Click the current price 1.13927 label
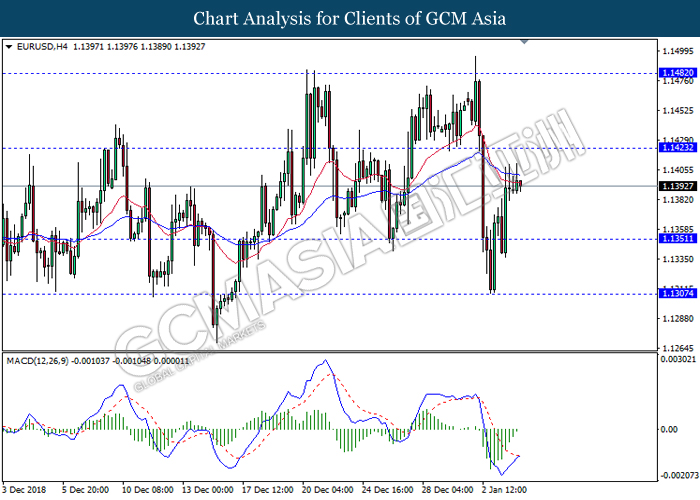This screenshot has width=700, height=500. point(678,186)
